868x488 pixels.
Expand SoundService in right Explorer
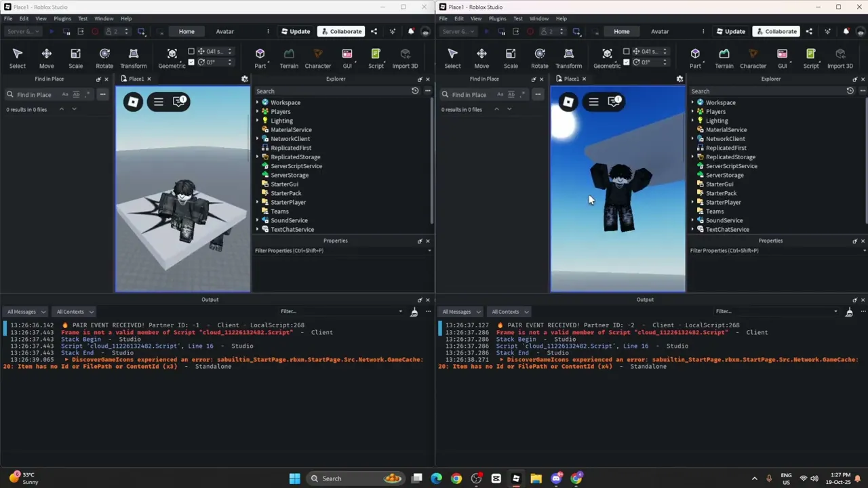pyautogui.click(x=693, y=220)
